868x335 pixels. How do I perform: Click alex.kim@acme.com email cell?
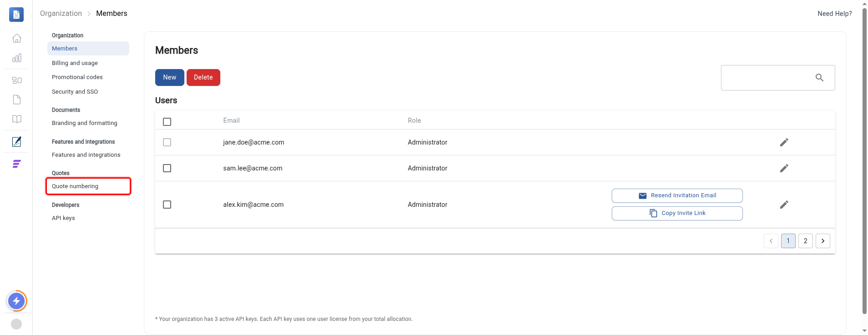click(254, 205)
